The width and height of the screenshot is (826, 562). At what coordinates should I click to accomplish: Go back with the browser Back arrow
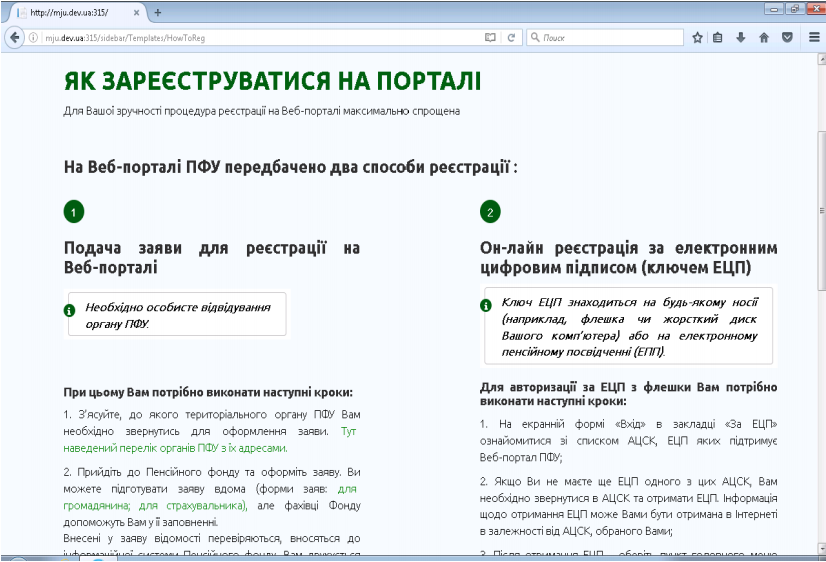pos(14,37)
